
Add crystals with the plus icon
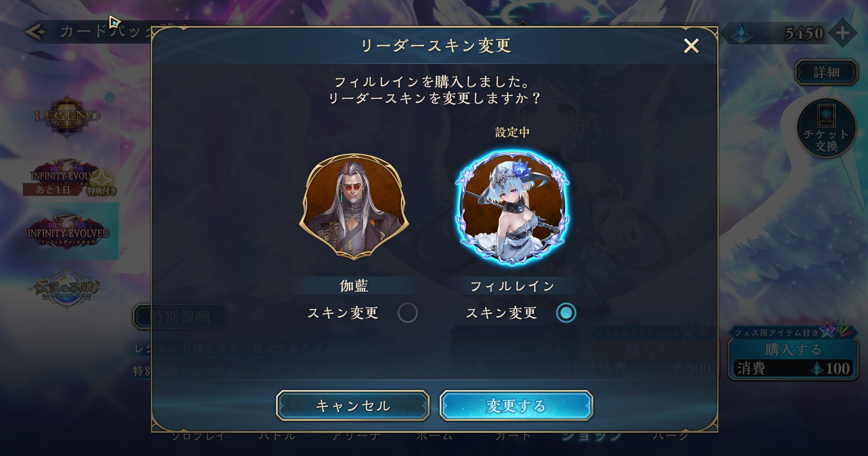(x=842, y=33)
